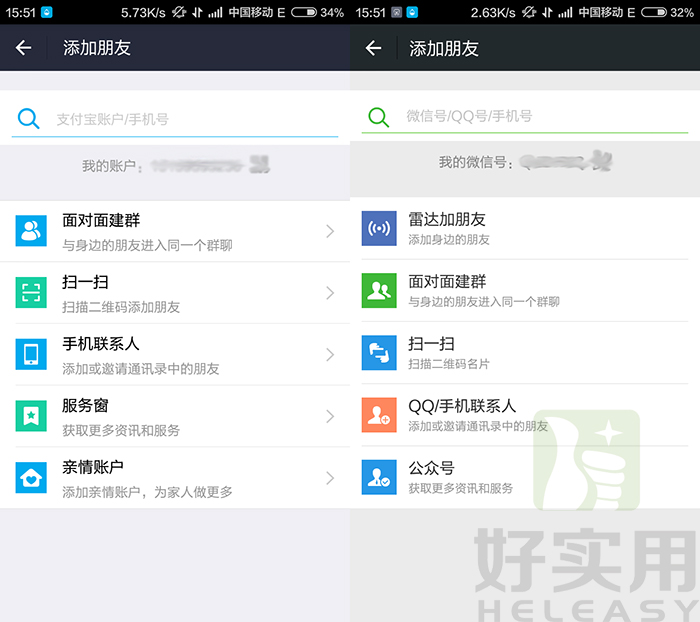Viewport: 700px width, 622px height.
Task: Focus the 微信号/QQ号/手机号 search field
Action: [x=525, y=116]
